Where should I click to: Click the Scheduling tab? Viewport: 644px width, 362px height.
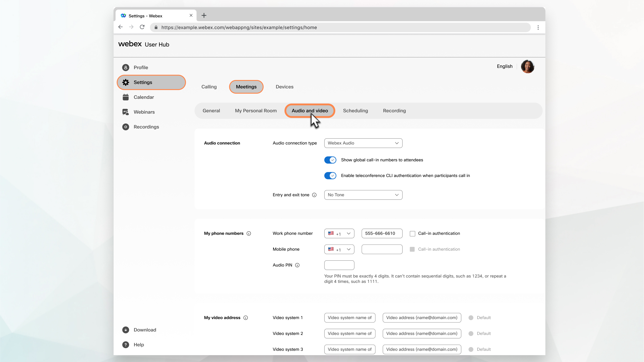355,111
